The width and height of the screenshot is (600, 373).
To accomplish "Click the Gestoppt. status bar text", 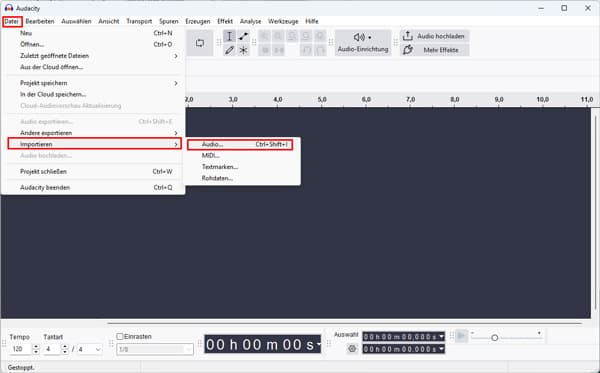I will (x=21, y=368).
